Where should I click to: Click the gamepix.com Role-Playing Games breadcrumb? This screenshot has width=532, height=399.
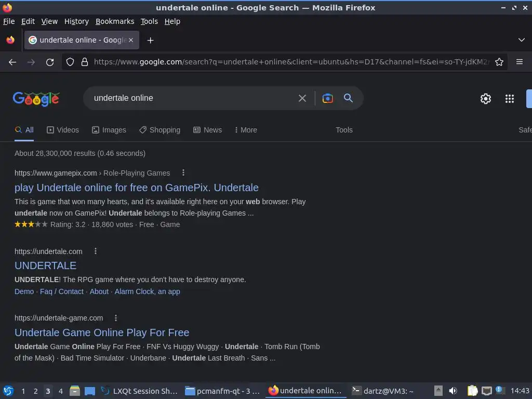(92, 173)
